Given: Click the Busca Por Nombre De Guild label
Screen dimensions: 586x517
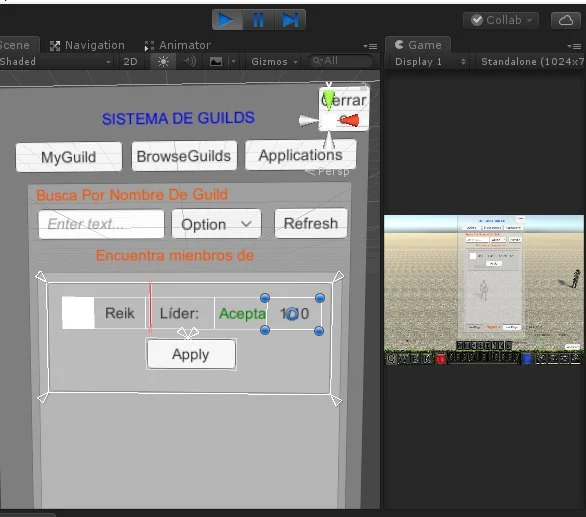Looking at the screenshot, I should point(132,195).
